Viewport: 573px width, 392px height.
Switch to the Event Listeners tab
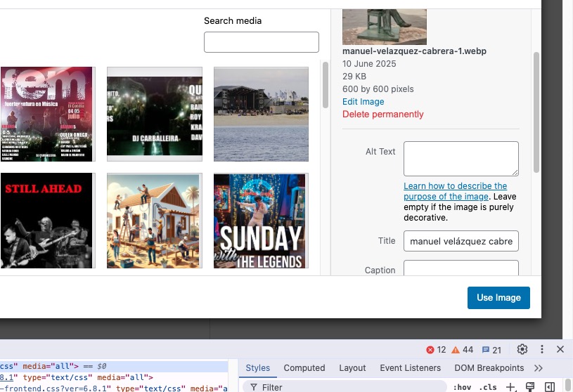410,367
